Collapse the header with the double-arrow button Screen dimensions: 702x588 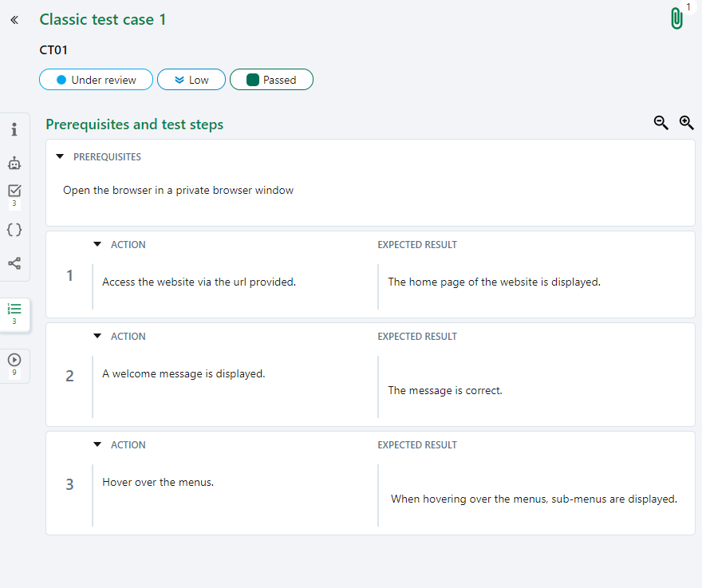[14, 20]
